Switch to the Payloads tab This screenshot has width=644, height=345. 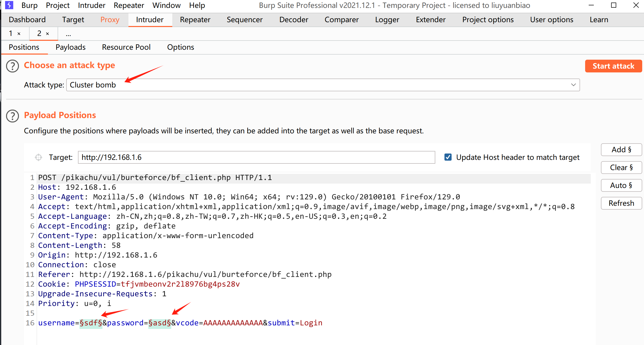(71, 47)
